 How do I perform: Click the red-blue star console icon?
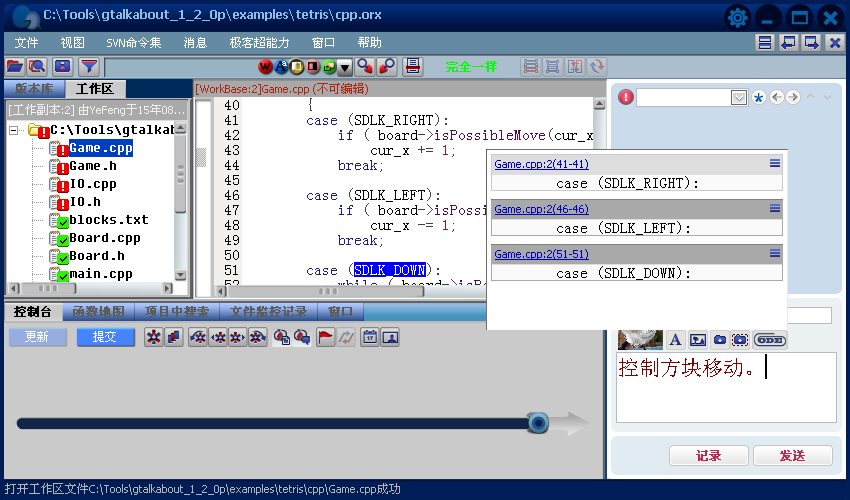[154, 337]
